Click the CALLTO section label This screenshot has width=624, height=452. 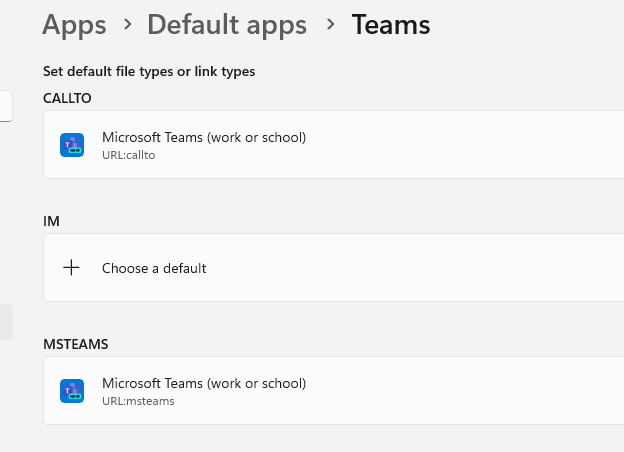(67, 98)
